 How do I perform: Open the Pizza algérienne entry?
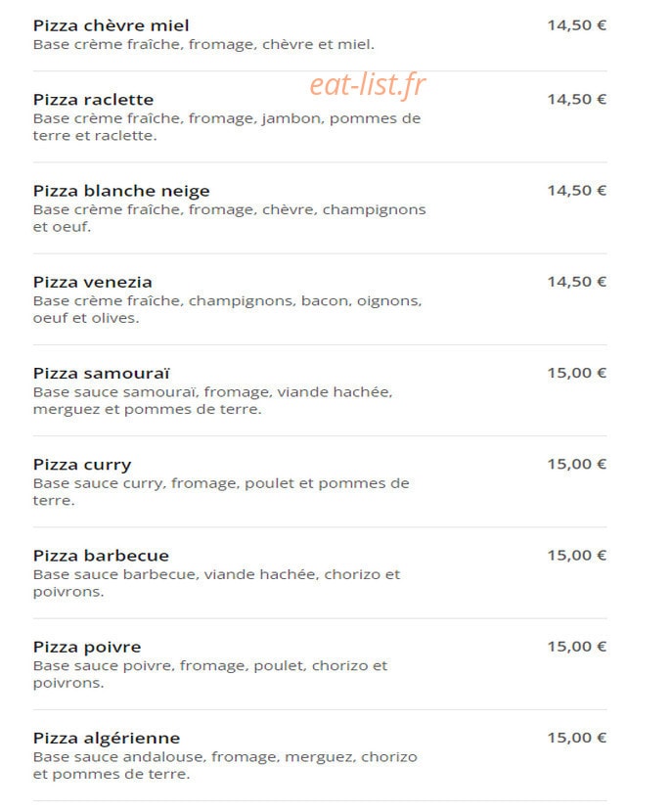coord(107,739)
